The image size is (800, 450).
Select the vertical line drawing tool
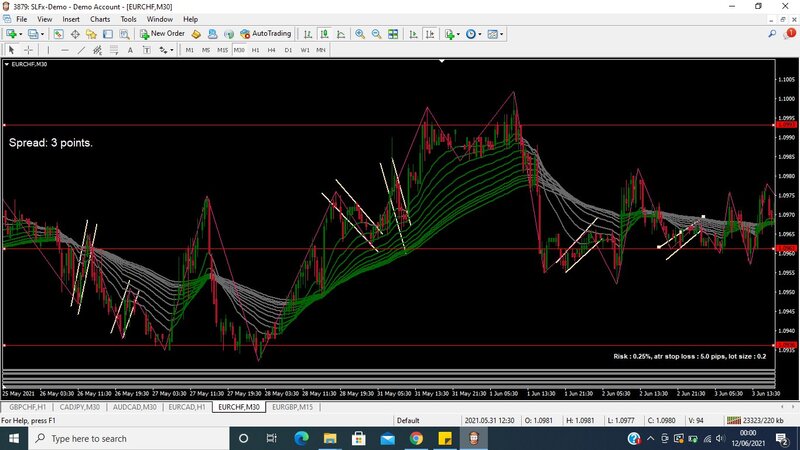(50, 49)
